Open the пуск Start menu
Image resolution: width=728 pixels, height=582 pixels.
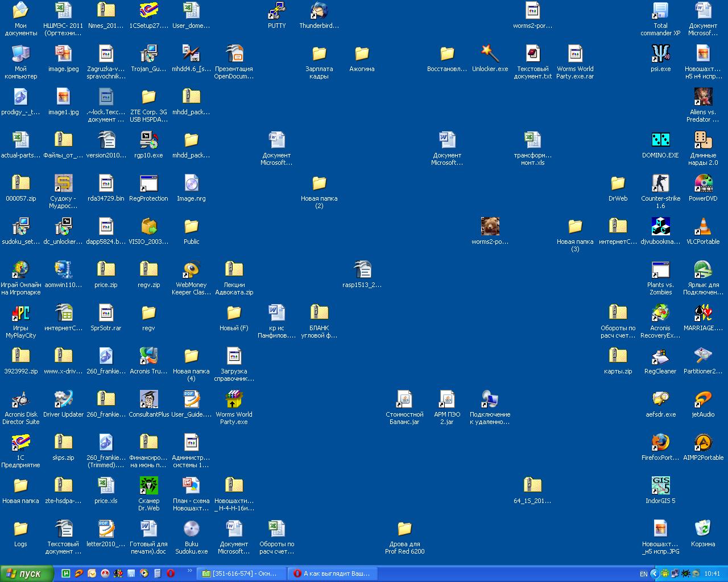click(27, 573)
